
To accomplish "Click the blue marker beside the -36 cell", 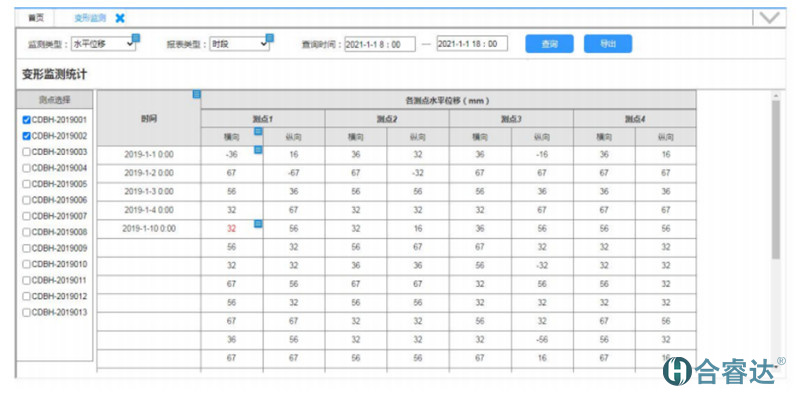I will point(258,149).
